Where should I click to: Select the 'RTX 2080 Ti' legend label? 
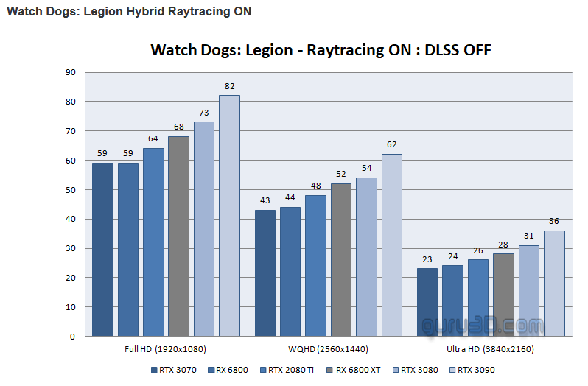[x=291, y=371]
